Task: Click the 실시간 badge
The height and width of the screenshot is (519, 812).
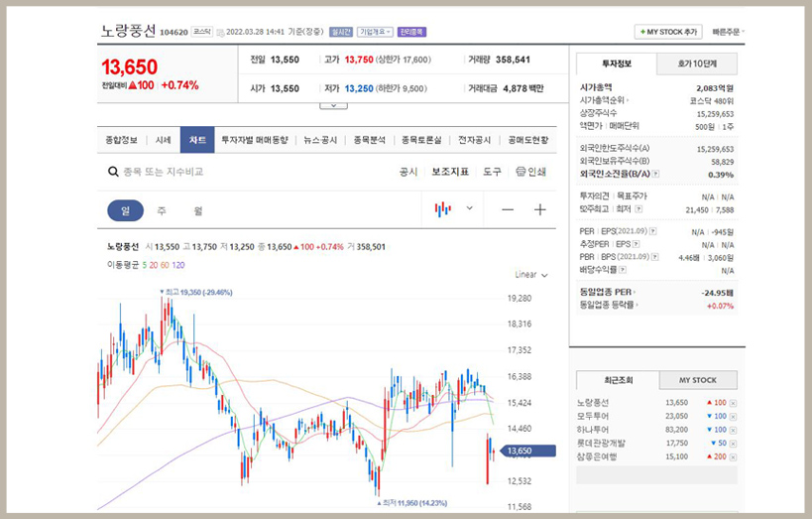Action: (x=341, y=32)
